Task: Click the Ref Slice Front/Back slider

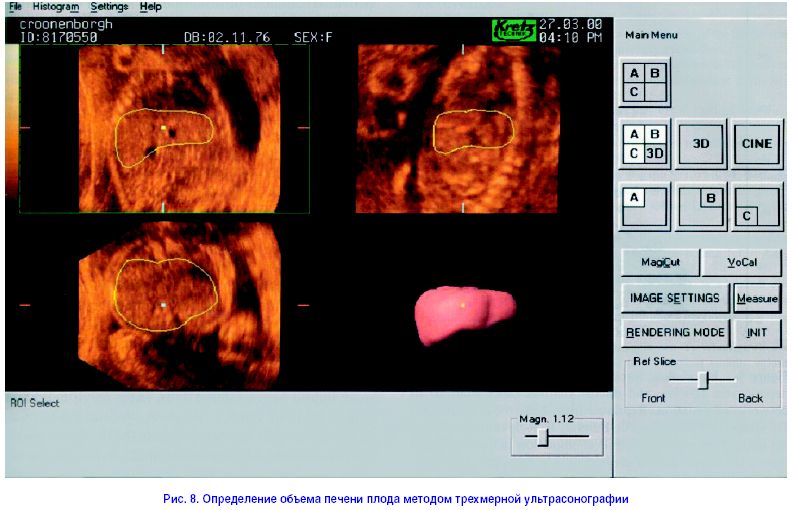Action: 703,380
